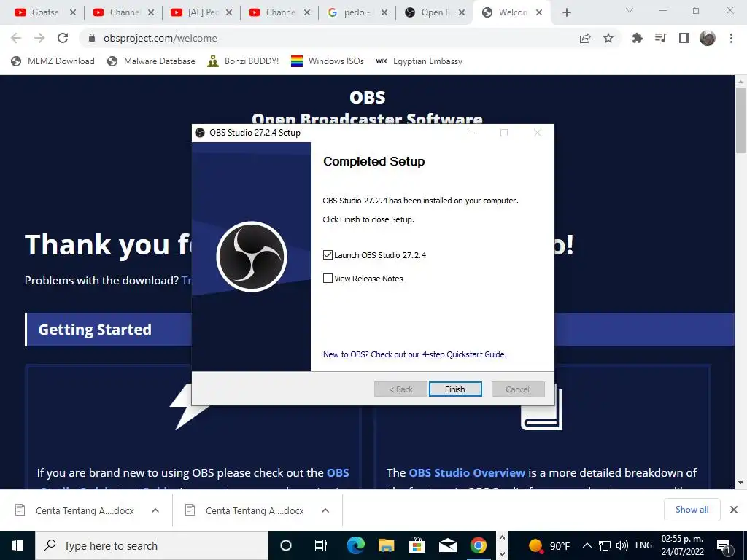The height and width of the screenshot is (560, 747).
Task: Click the browser forward arrow
Action: click(39, 38)
